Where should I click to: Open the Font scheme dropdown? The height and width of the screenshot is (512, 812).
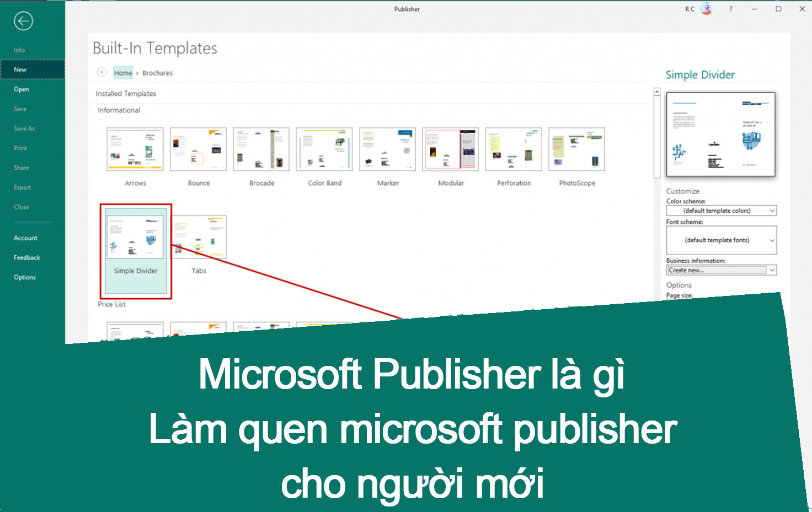722,240
